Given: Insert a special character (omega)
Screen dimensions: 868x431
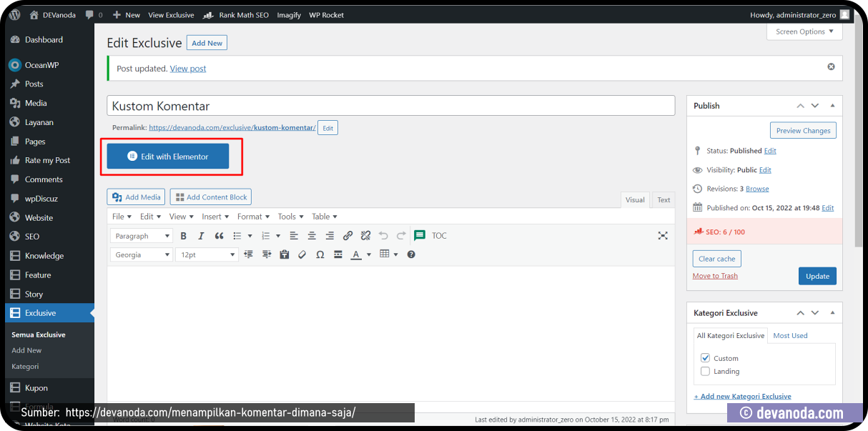Looking at the screenshot, I should [320, 254].
